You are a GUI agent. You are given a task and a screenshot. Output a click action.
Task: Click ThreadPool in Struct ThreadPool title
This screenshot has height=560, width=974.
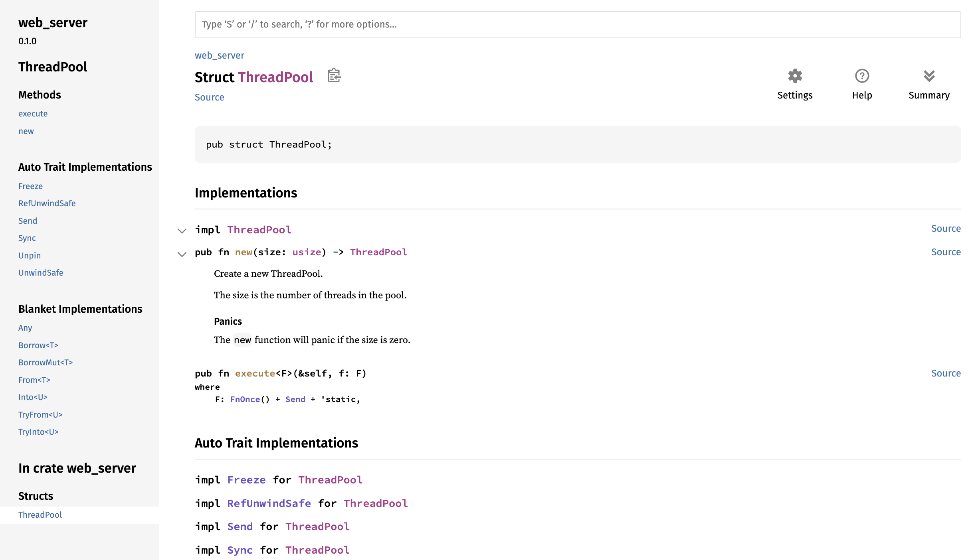pos(275,77)
